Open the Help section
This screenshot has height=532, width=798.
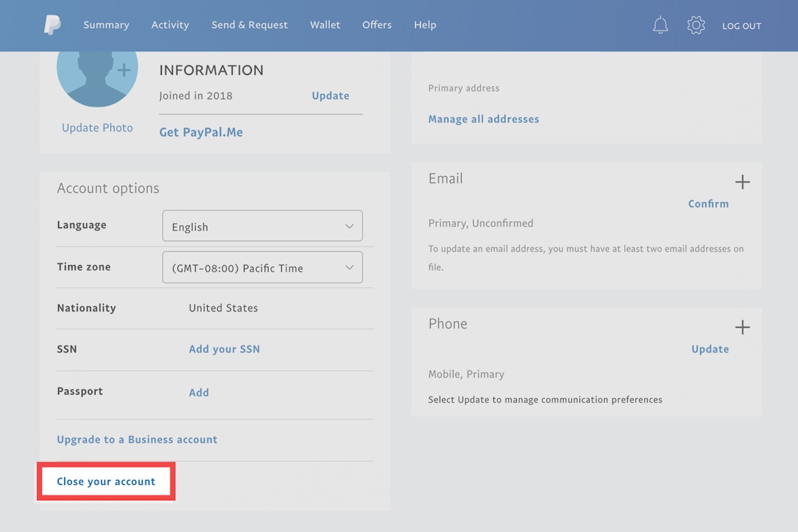click(x=425, y=25)
